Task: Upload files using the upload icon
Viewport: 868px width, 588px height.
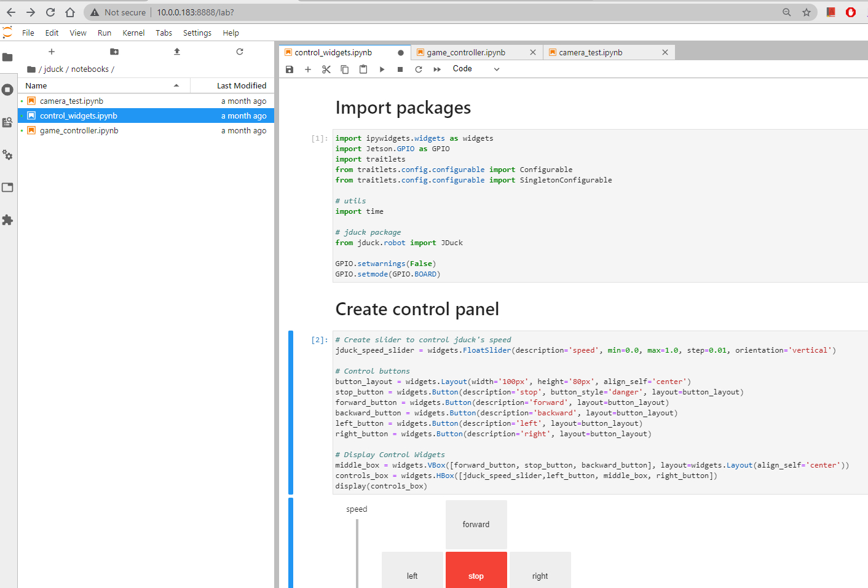Action: click(x=177, y=52)
